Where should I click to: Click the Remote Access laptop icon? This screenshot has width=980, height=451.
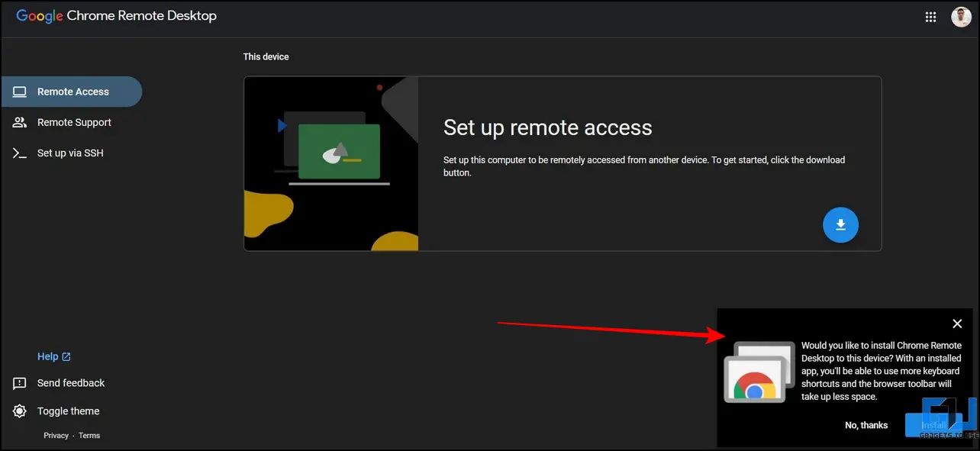(x=20, y=92)
